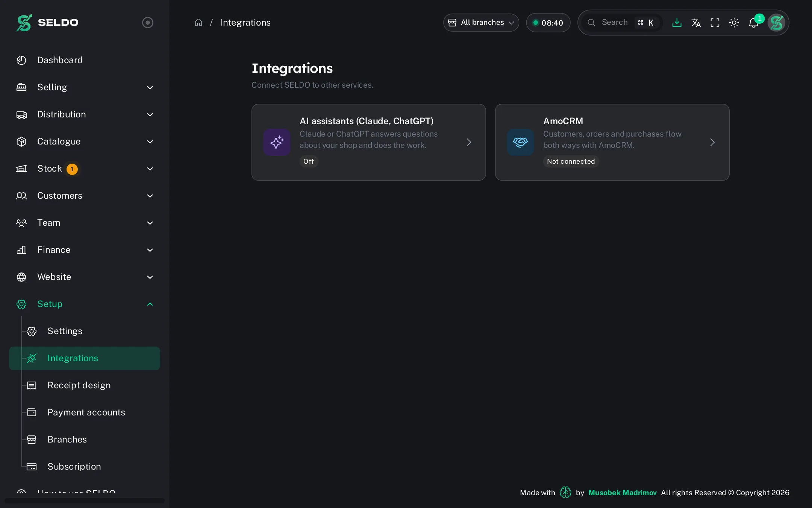The width and height of the screenshot is (812, 508).
Task: Click the AmoCRM handshake icon
Action: 520,142
